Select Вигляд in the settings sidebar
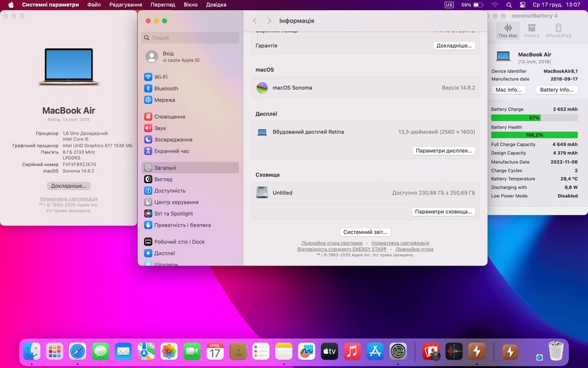The width and height of the screenshot is (588, 368). click(191, 179)
